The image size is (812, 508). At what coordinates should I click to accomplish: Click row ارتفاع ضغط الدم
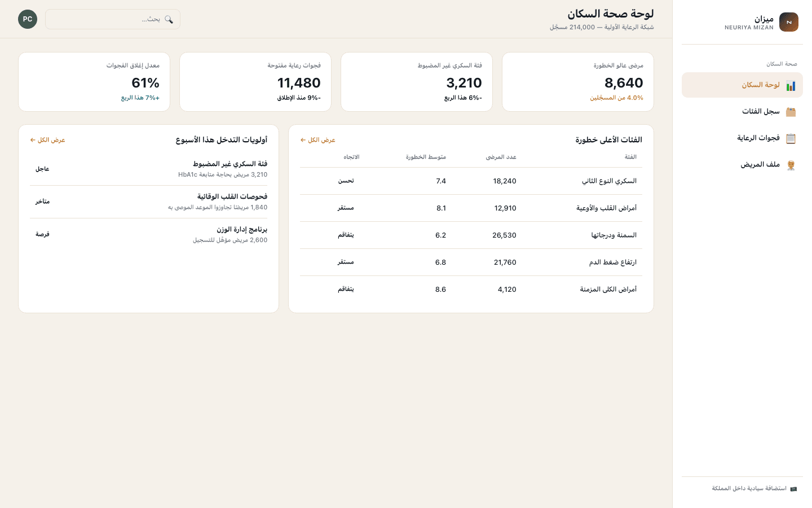click(x=471, y=262)
